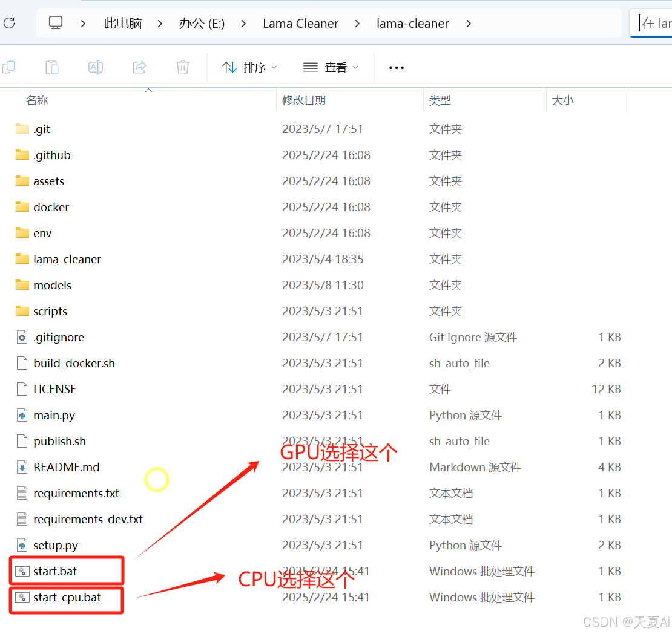Viewport: 672px width, 634px height.
Task: Expand chevron after the monitor icon
Action: 83,24
